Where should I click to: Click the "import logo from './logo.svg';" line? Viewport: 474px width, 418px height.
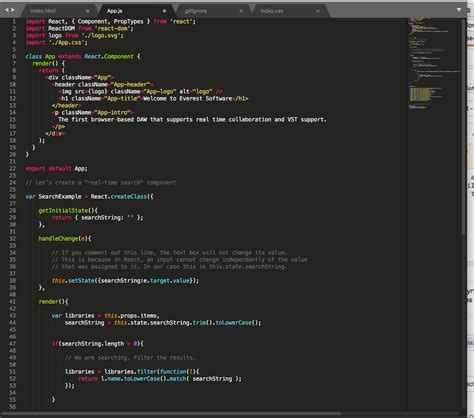coord(75,35)
